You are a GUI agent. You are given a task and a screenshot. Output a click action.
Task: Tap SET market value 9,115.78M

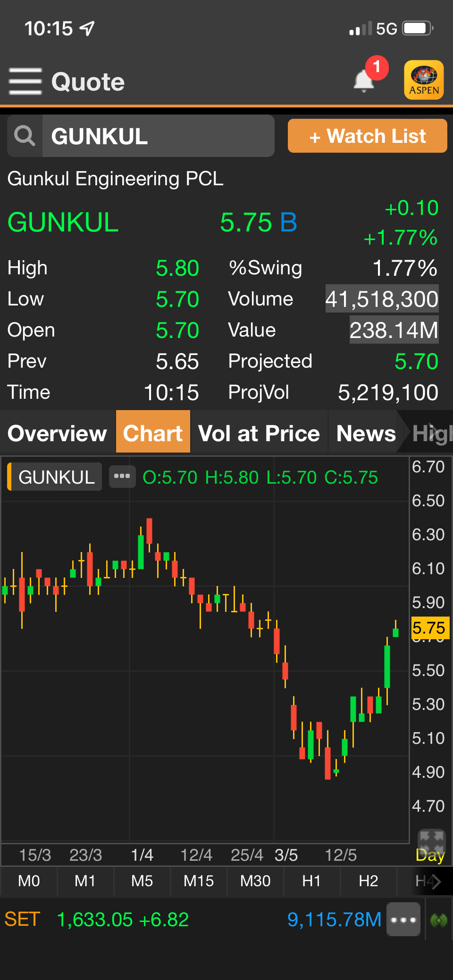coord(334,919)
